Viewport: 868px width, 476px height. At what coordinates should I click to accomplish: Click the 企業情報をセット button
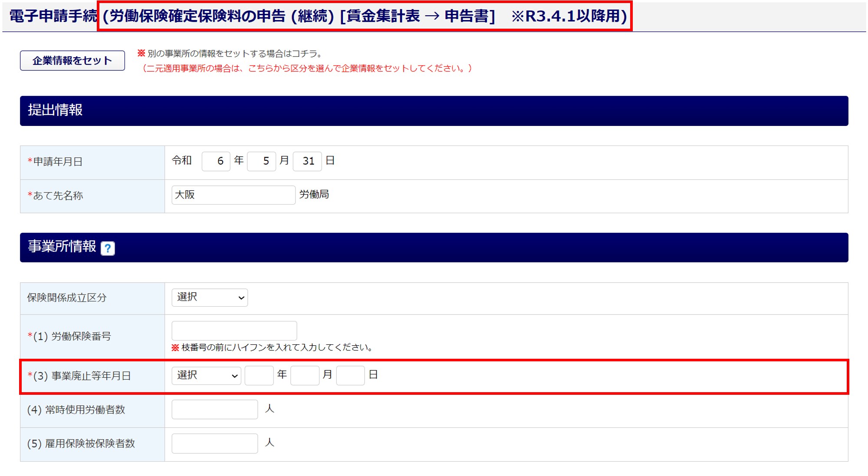[72, 60]
